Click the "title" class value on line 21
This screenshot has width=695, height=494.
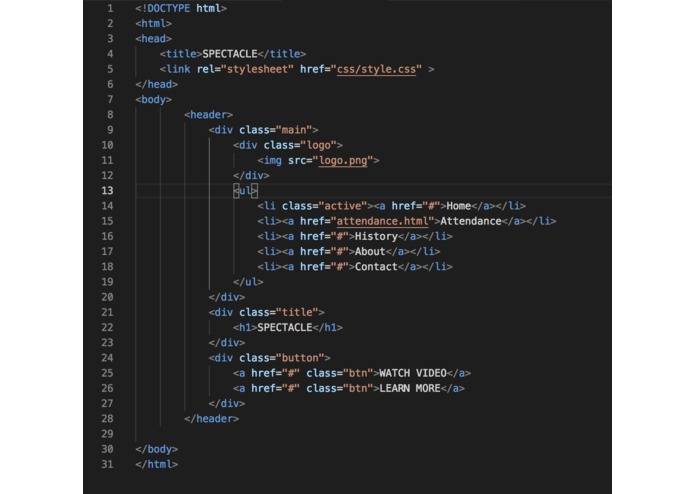[x=297, y=312]
